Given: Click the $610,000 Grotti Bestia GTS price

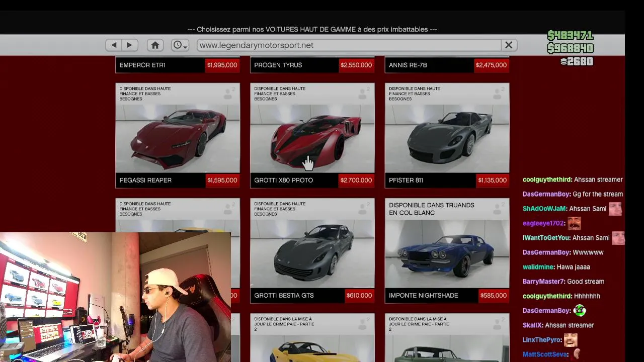Looking at the screenshot, I should pyautogui.click(x=359, y=295).
